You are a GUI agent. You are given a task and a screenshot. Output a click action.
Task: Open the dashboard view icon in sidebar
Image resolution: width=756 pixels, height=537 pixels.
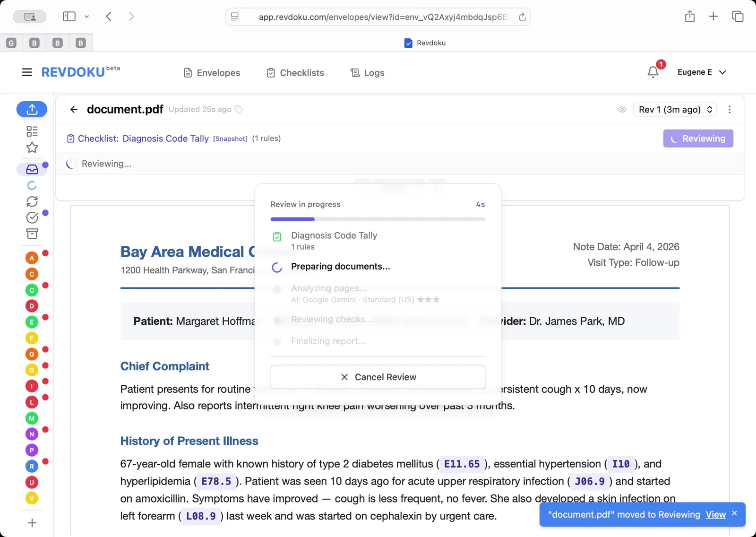click(x=32, y=131)
